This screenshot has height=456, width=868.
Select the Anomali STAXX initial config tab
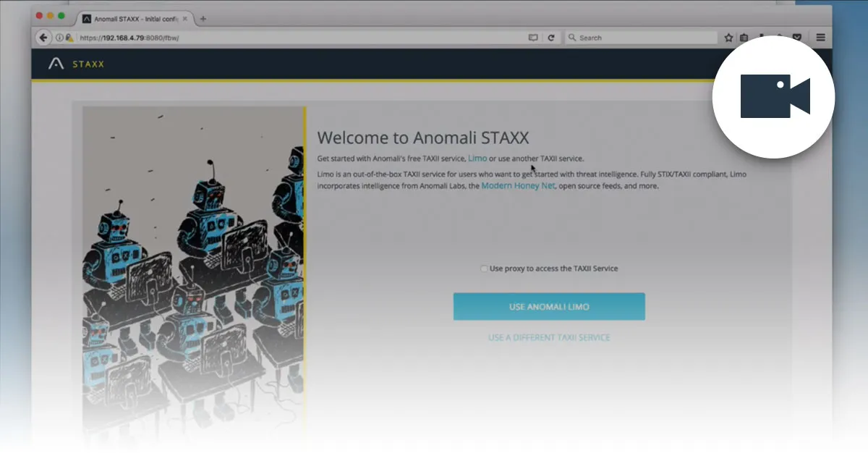pyautogui.click(x=135, y=19)
